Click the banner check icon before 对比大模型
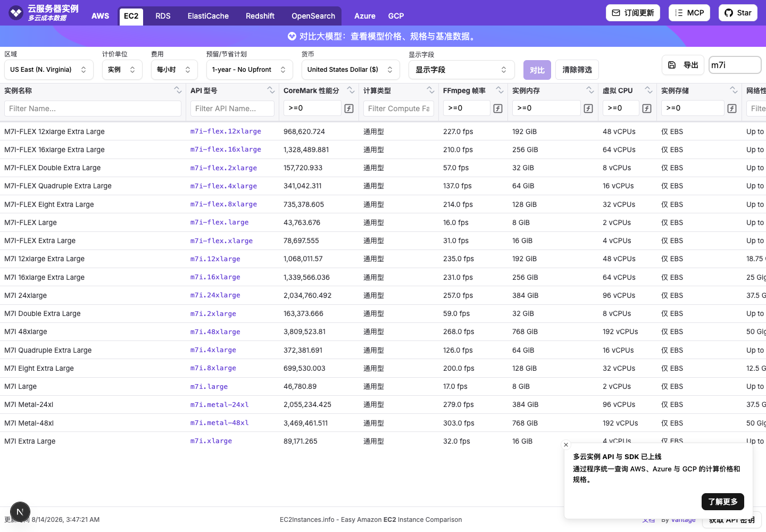The height and width of the screenshot is (532, 766). tap(292, 36)
